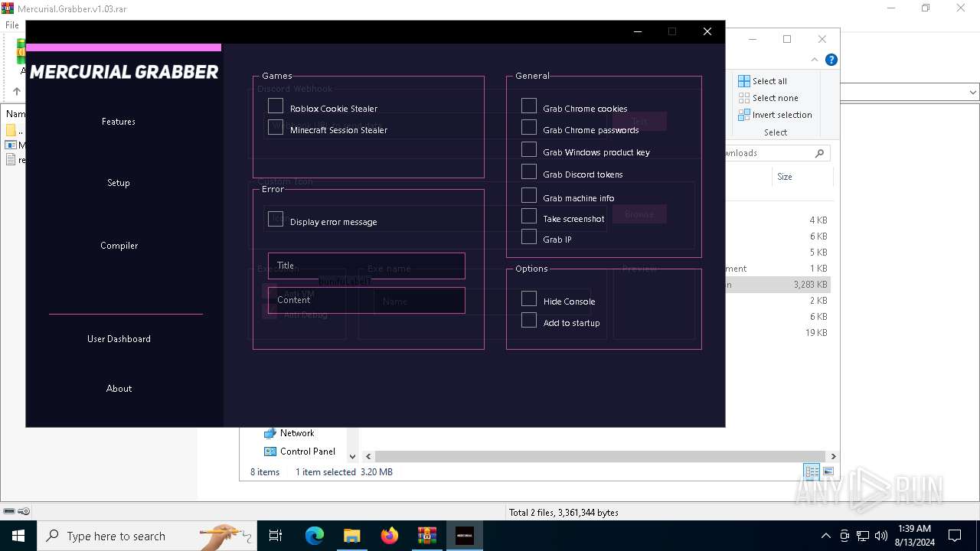The width and height of the screenshot is (980, 551).
Task: Enable the Roblox Cookie Stealer checkbox
Action: tap(276, 106)
